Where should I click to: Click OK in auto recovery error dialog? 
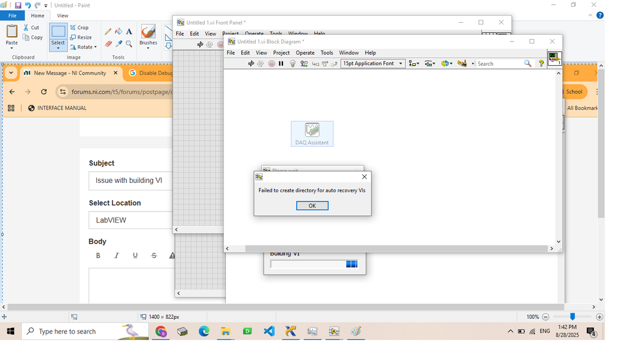click(312, 205)
